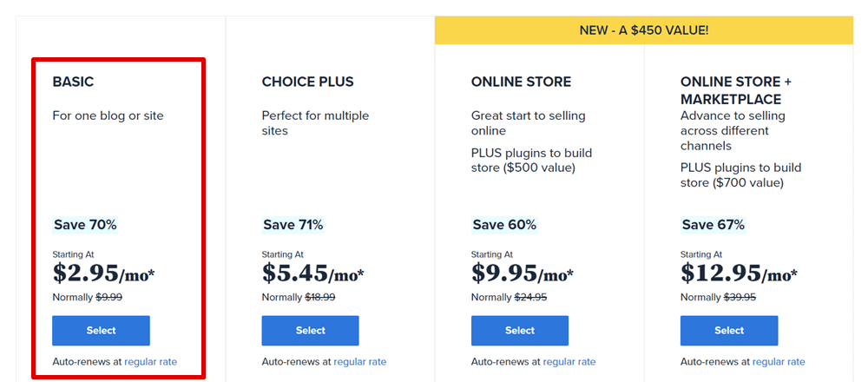Open regular rate link under Choice Plus
This screenshot has height=382, width=868.
[360, 362]
